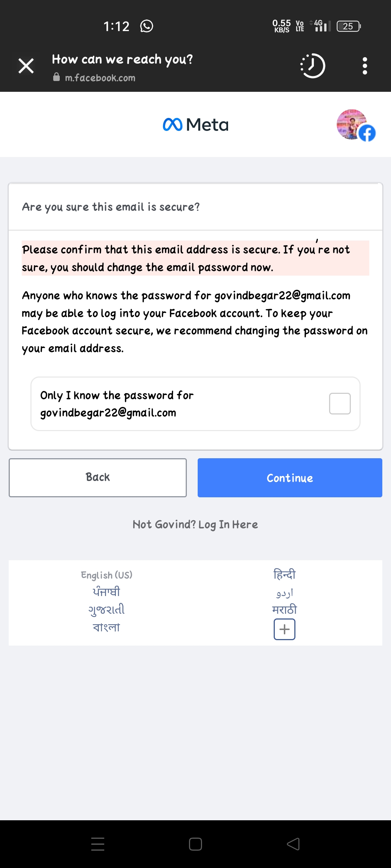Viewport: 391px width, 868px height.
Task: Tap the Meta logo
Action: click(x=195, y=125)
